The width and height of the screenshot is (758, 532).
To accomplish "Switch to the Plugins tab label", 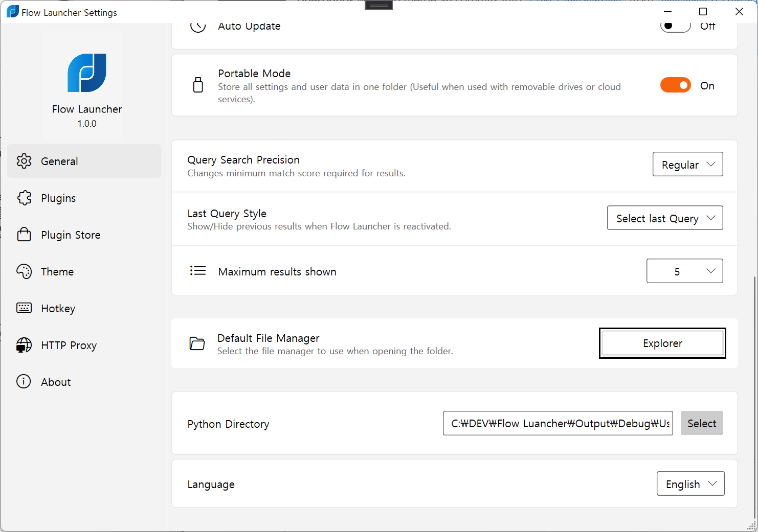I will tap(58, 198).
